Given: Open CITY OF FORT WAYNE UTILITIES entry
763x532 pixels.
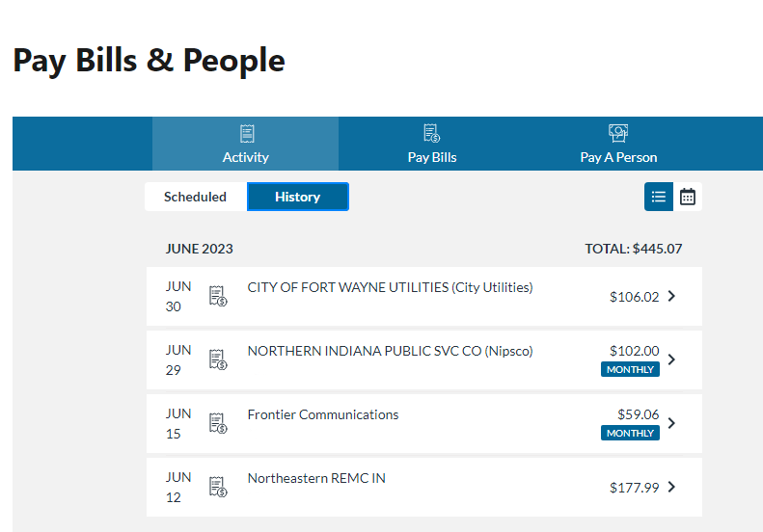Looking at the screenshot, I should click(x=390, y=287).
